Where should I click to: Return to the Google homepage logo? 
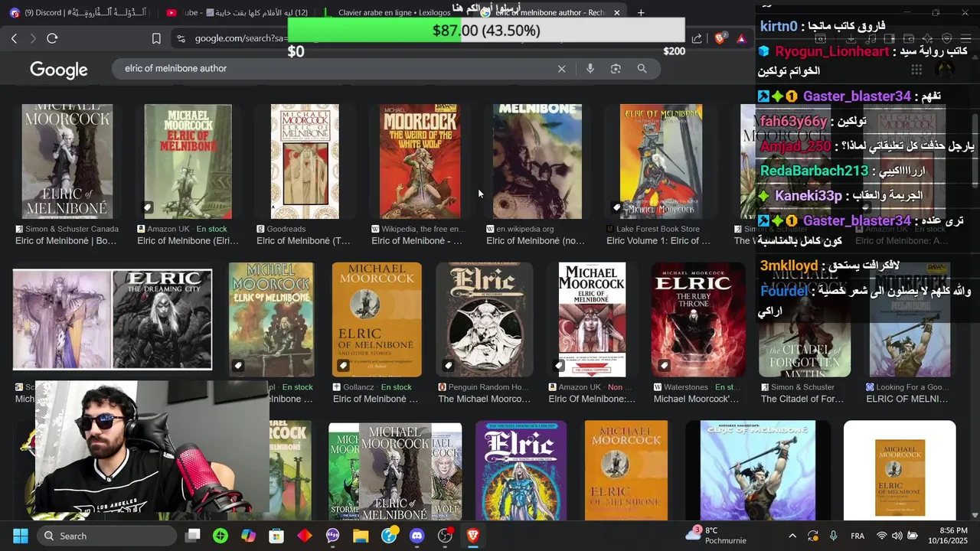(59, 70)
